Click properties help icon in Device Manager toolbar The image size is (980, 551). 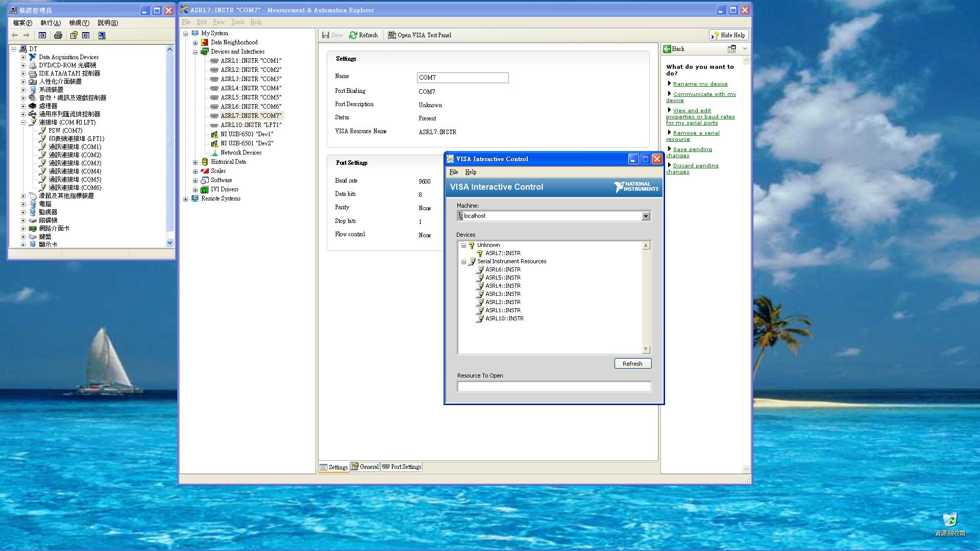pyautogui.click(x=73, y=35)
